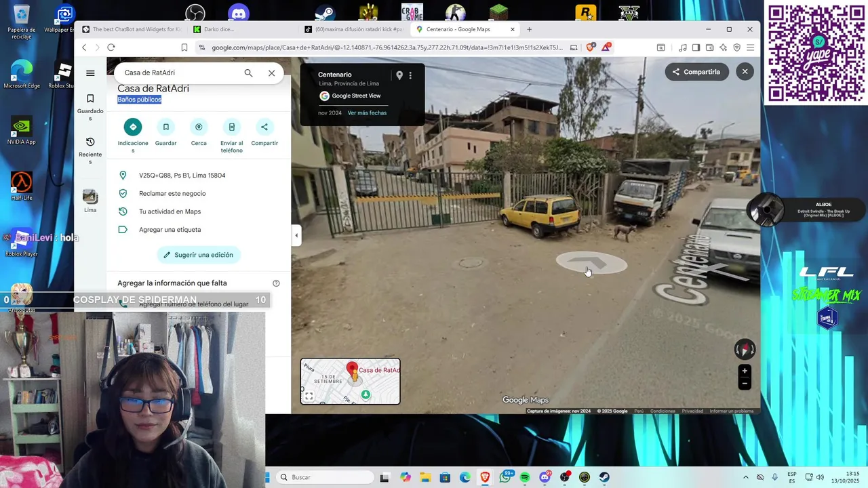The height and width of the screenshot is (488, 868).
Task: Click the volume icon in system tray
Action: click(x=820, y=477)
